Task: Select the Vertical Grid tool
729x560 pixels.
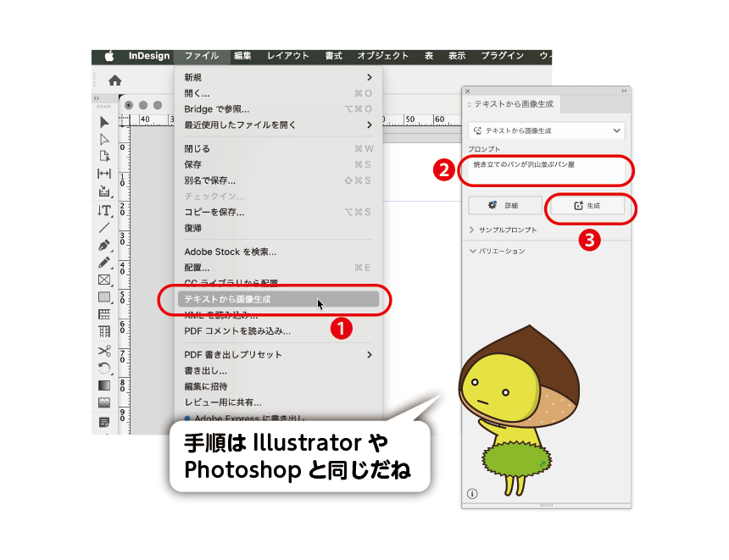Action: [x=104, y=331]
